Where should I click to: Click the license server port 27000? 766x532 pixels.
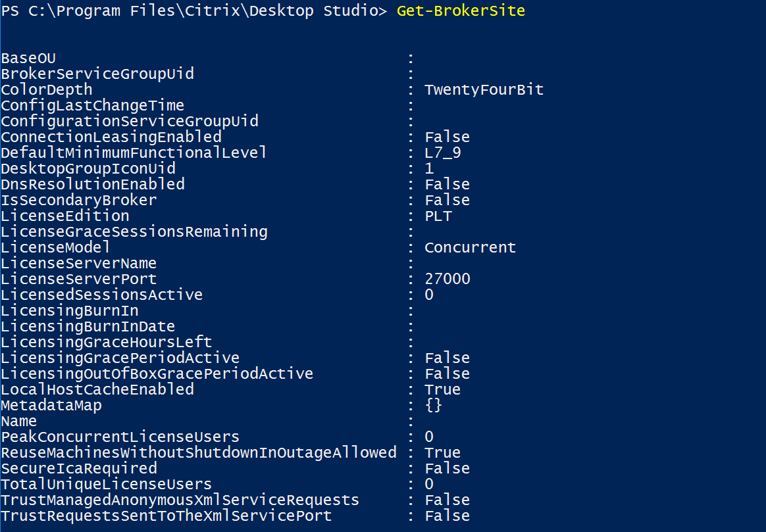tap(447, 279)
